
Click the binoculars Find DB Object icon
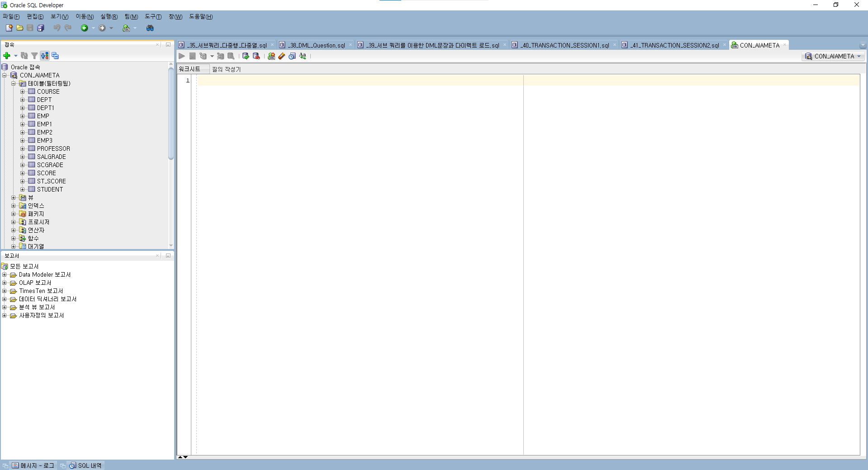(x=150, y=28)
